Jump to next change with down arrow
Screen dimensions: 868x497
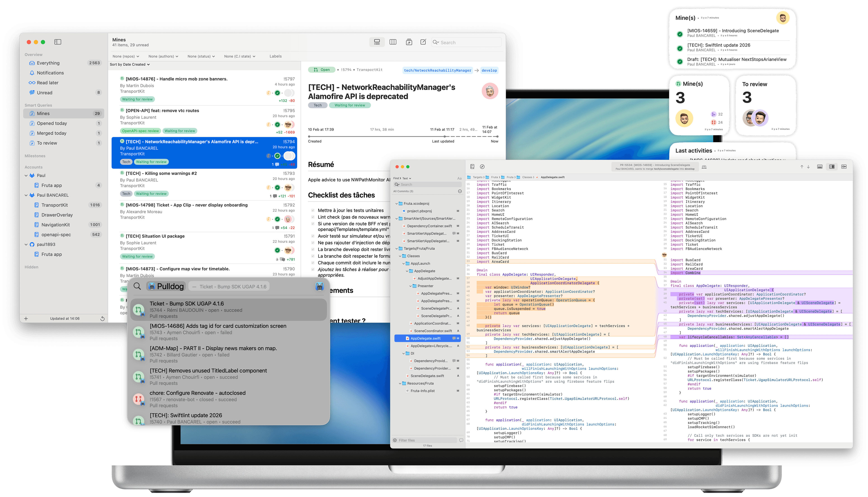click(808, 167)
